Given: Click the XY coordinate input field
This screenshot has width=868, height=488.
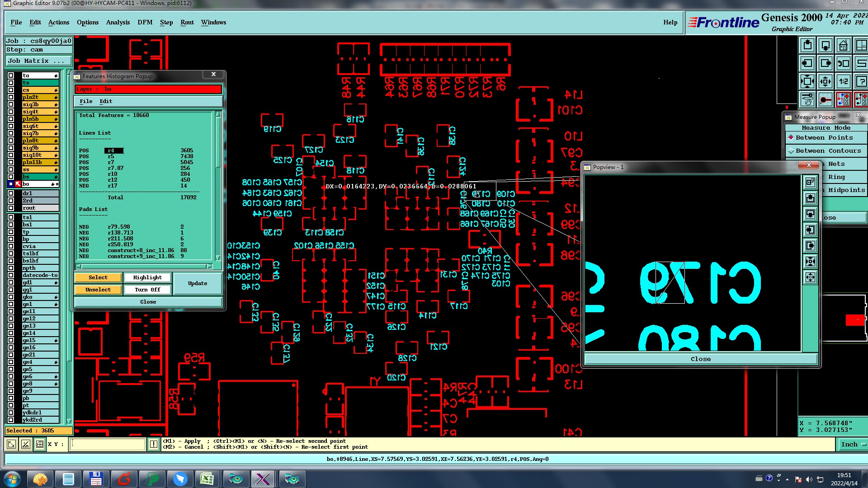Looking at the screenshot, I should [x=108, y=444].
